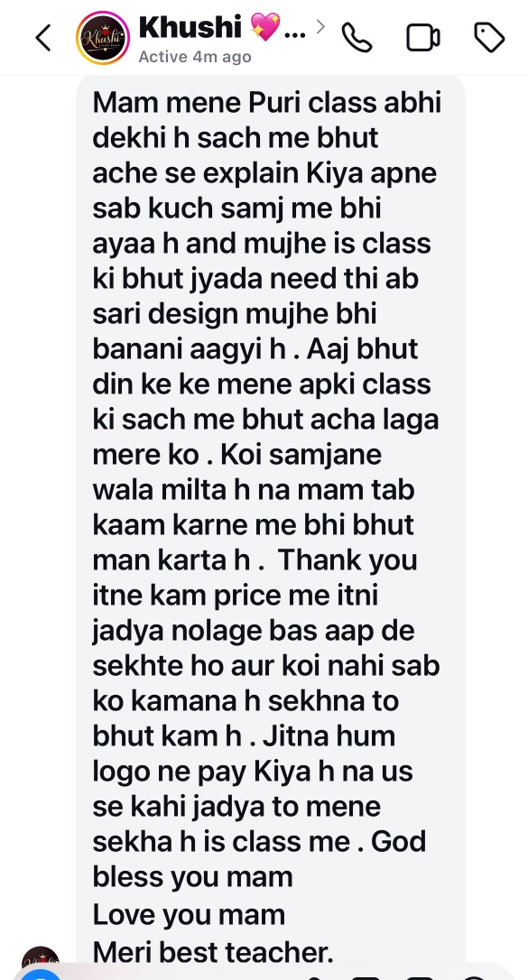Viewport: 528px width, 980px height.
Task: Expand chat details via chevron beside name
Action: tap(320, 27)
